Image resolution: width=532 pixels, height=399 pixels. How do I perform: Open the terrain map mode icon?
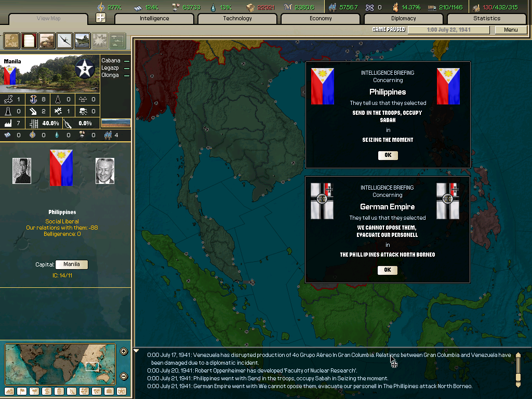pyautogui.click(x=9, y=392)
